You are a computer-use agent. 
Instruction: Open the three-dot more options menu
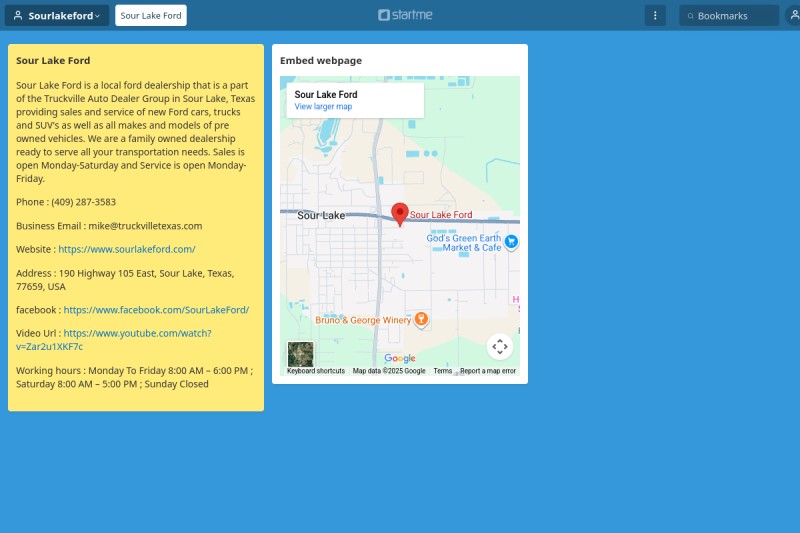(655, 15)
